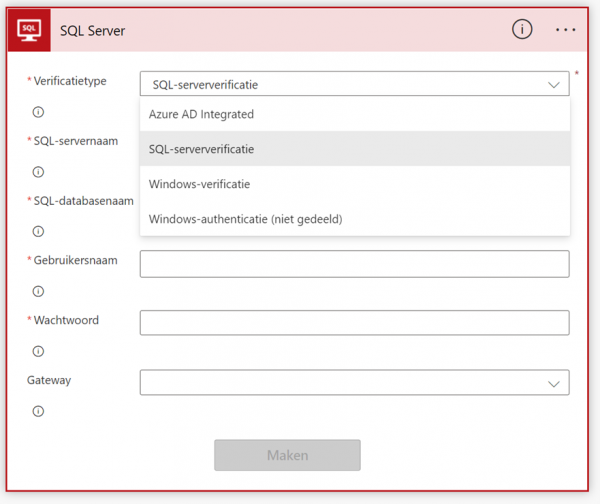Image resolution: width=600 pixels, height=504 pixels.
Task: Pick the Windows-verificatie option
Action: [x=355, y=184]
